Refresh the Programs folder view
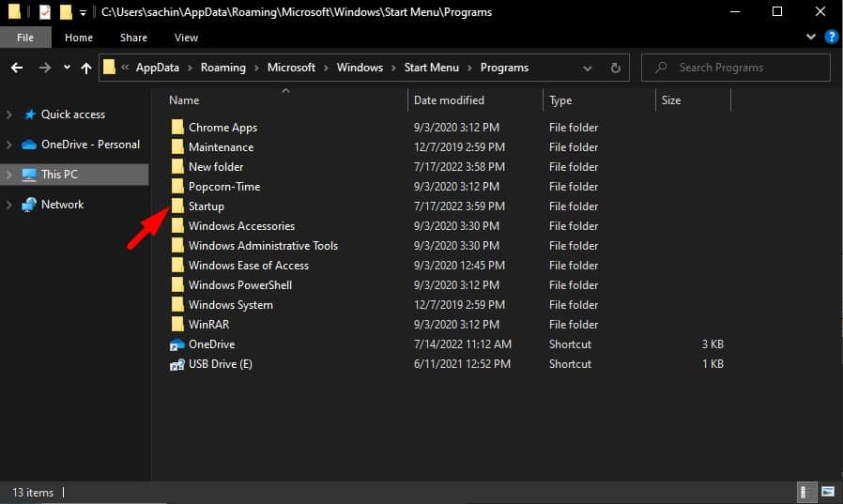This screenshot has height=504, width=843. click(616, 68)
